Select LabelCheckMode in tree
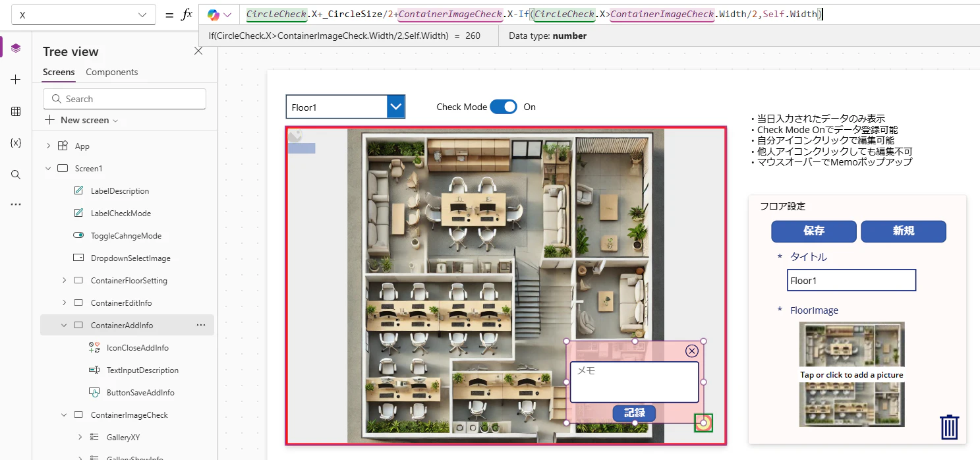Viewport: 980px width, 460px height. tap(121, 214)
